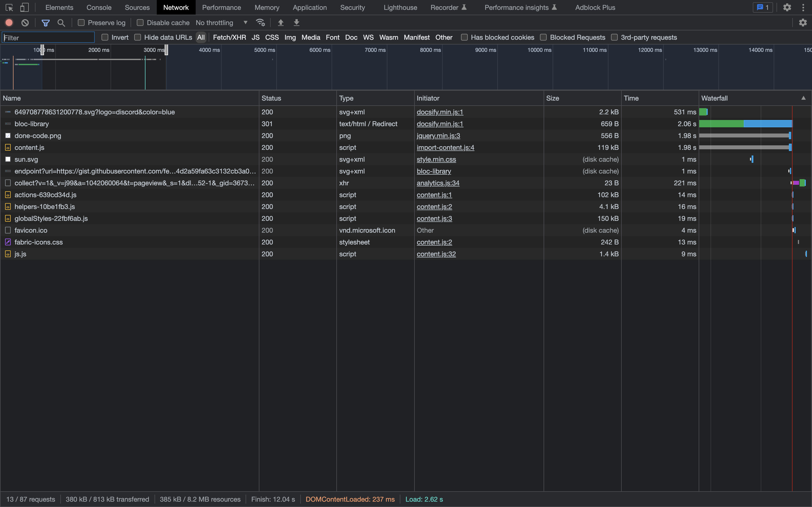The image size is (812, 507).
Task: Click the record network log button
Action: (9, 23)
